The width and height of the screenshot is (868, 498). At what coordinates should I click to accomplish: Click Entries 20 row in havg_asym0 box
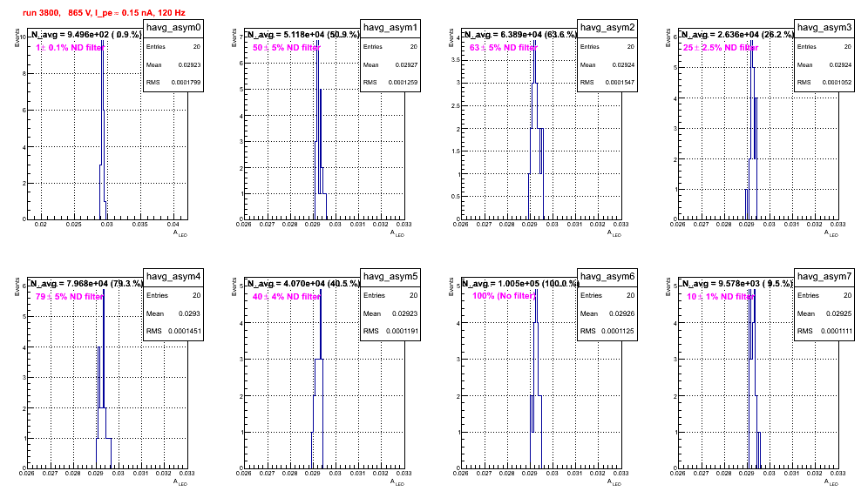tap(173, 47)
